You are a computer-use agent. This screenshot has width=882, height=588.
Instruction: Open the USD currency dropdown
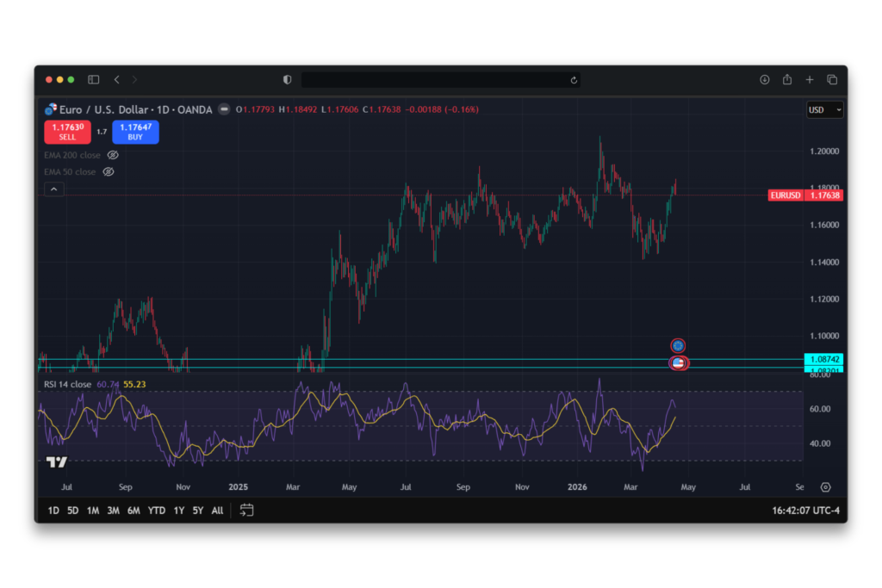[824, 109]
